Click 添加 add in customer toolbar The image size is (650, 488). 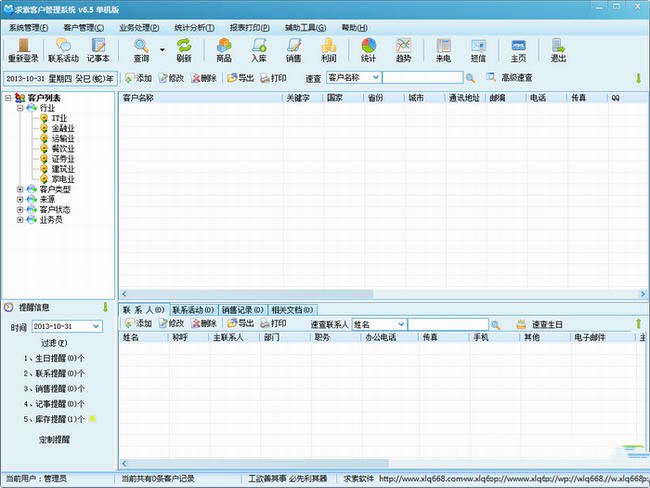138,78
